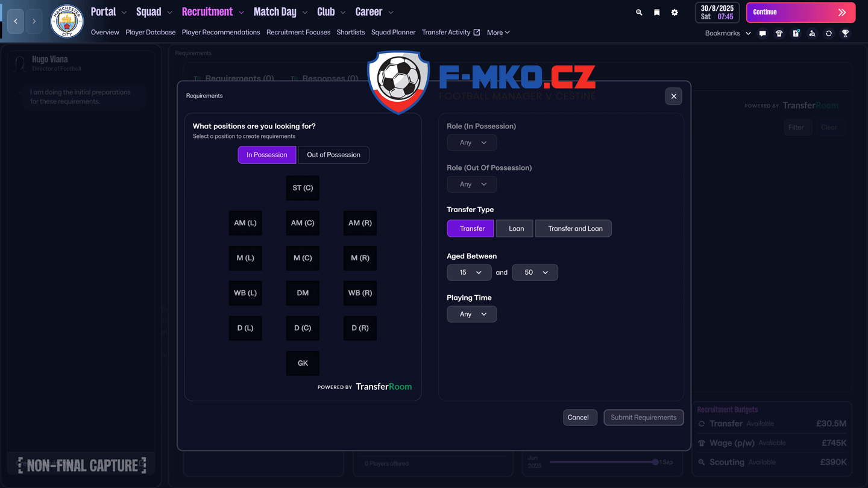The image size is (868, 488).
Task: Click the trophy shortcut icon
Action: (x=845, y=34)
